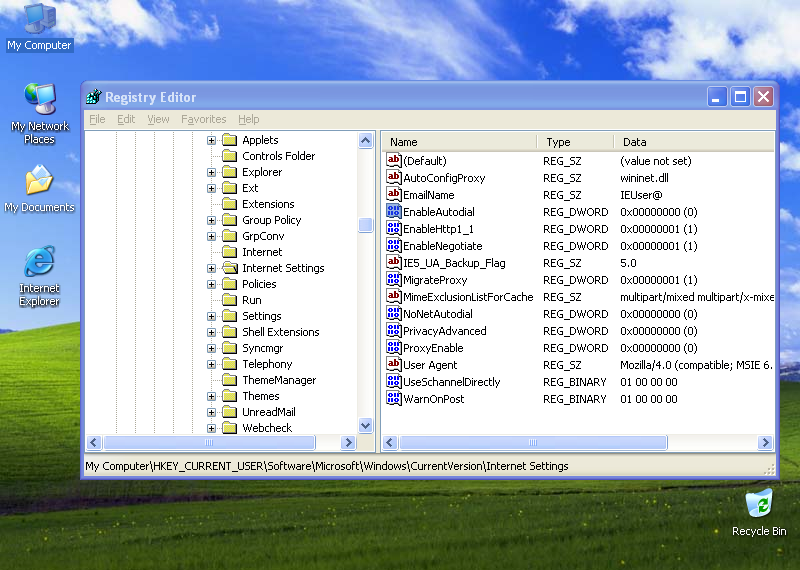Image resolution: width=800 pixels, height=570 pixels.
Task: Expand the Themes key
Action: [211, 396]
